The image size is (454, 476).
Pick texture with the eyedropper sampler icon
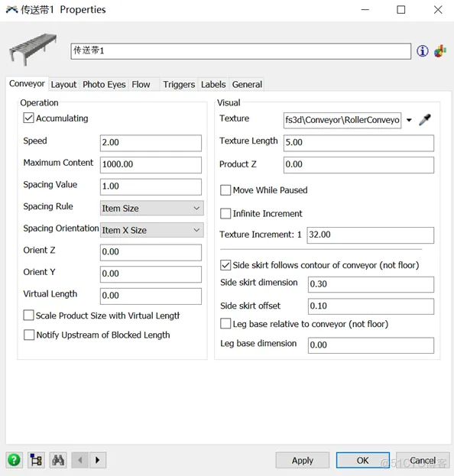pyautogui.click(x=425, y=120)
